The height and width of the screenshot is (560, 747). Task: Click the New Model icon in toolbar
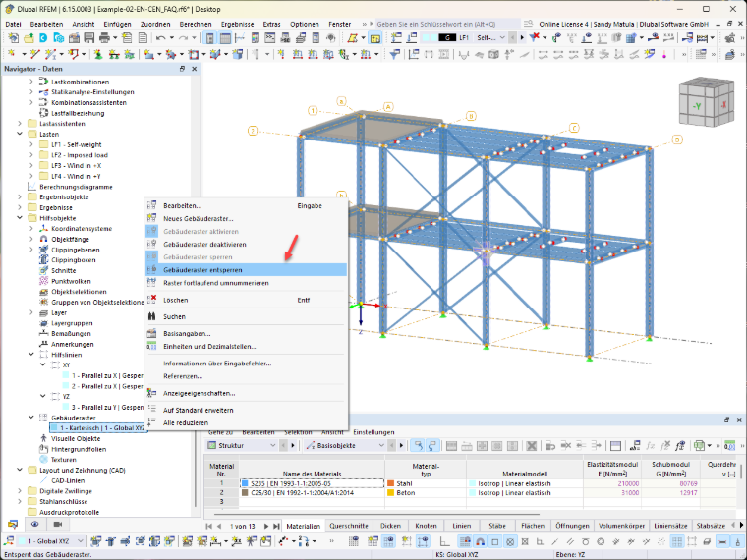pyautogui.click(x=13, y=38)
